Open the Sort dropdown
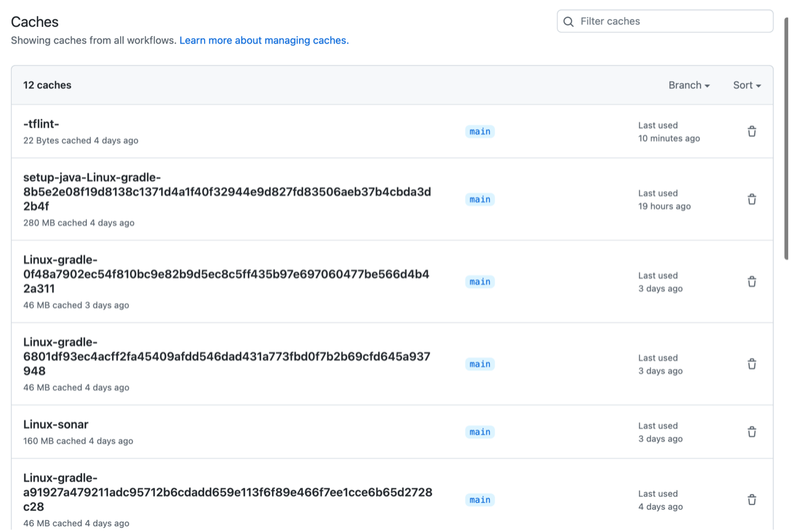 [747, 85]
